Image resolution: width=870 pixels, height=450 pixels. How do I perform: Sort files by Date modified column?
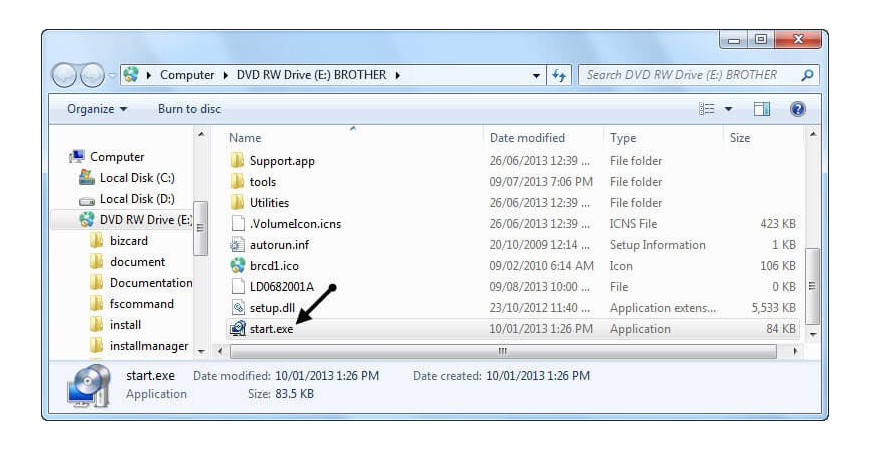[x=527, y=138]
